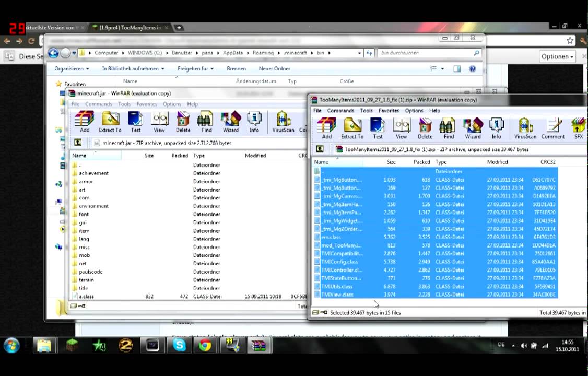Open Options menu in TooManyItems WinRAR window

[x=414, y=111]
